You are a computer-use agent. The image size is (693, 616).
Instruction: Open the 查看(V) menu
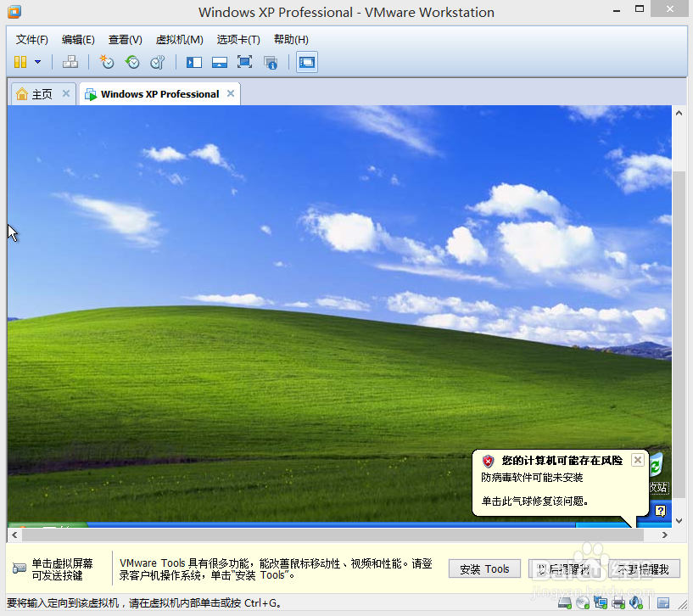click(x=126, y=40)
